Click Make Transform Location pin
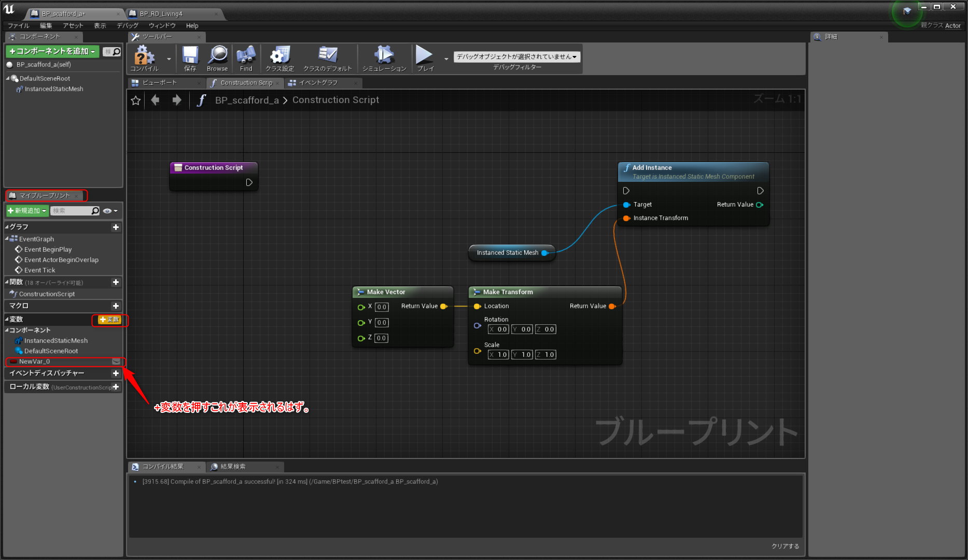968x560 pixels. [478, 306]
